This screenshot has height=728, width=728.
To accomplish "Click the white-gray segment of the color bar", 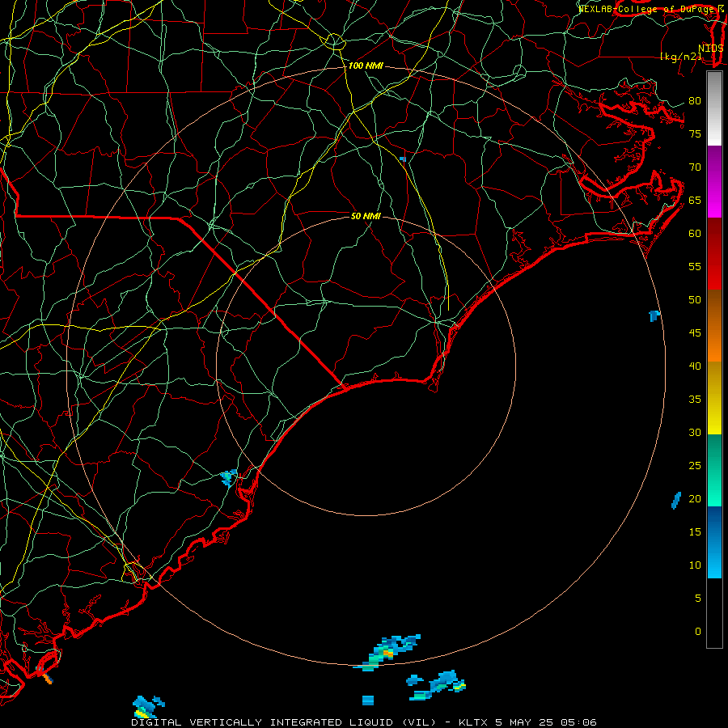I will point(714,109).
